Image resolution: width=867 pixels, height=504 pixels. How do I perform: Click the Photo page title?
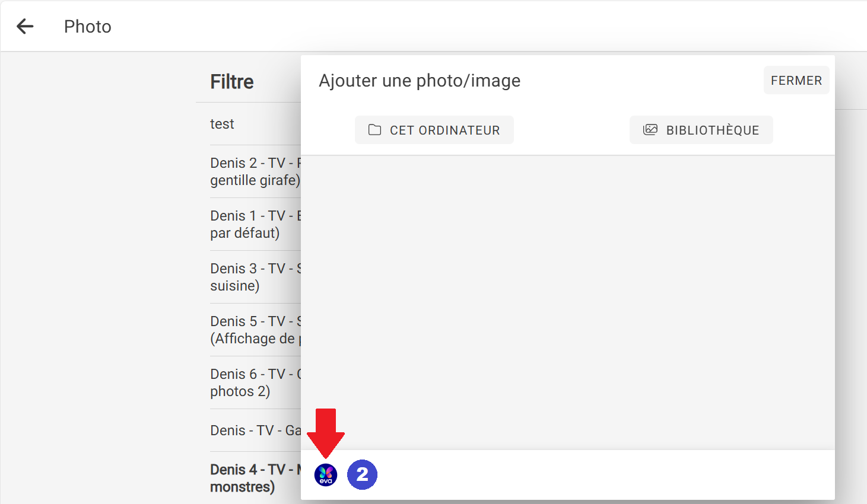(88, 27)
